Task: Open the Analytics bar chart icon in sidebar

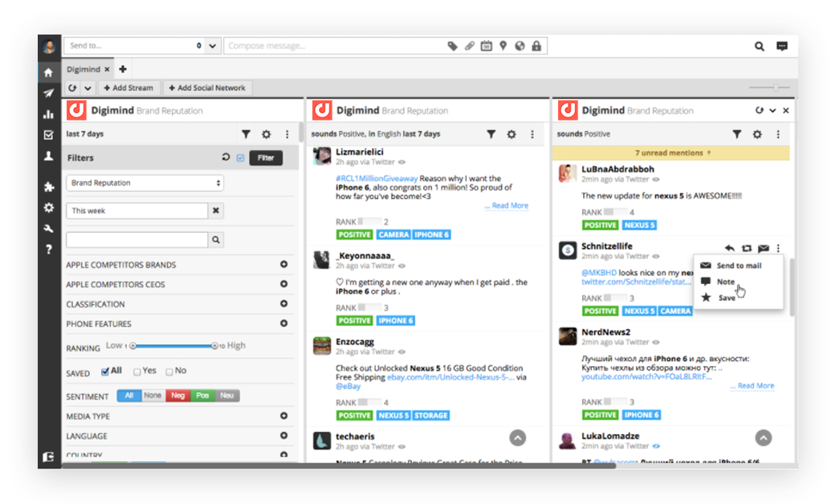Action: (48, 114)
